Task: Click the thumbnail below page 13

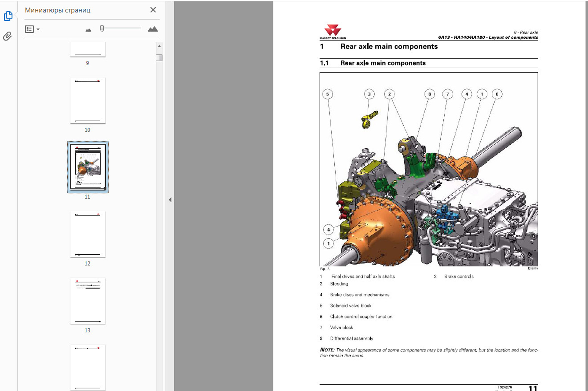Action: pos(88,367)
